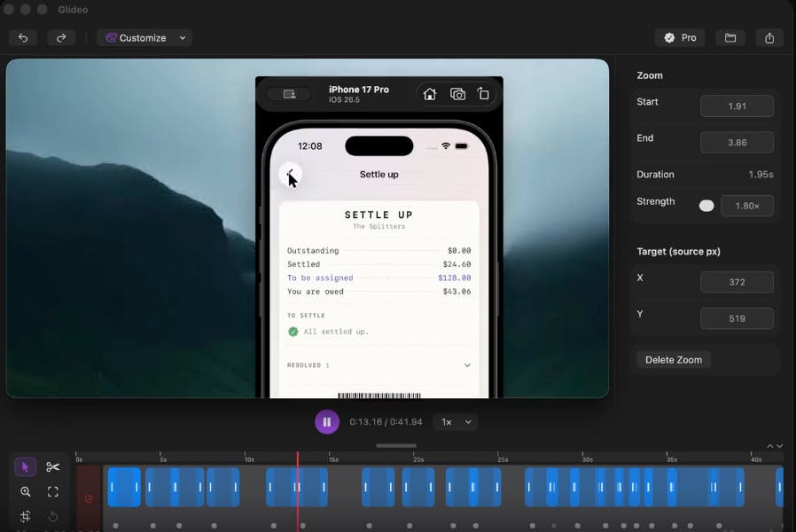This screenshot has height=532, width=796.
Task: Click the You are owed label
Action: 316,292
